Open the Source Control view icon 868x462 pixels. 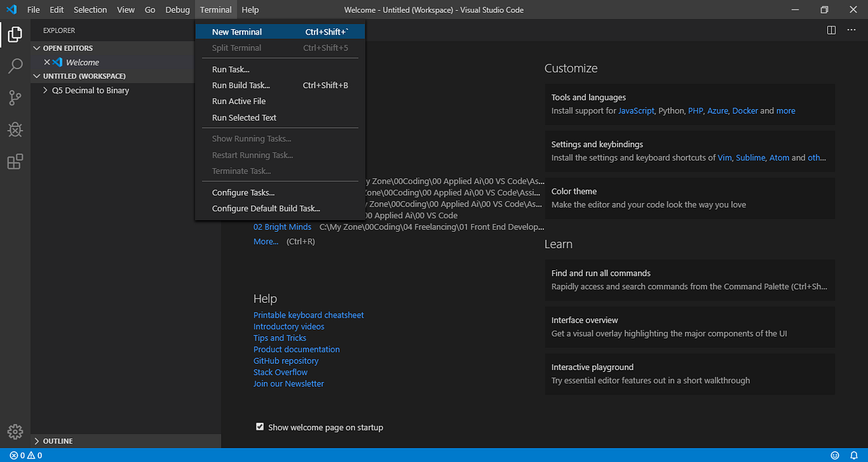[15, 98]
